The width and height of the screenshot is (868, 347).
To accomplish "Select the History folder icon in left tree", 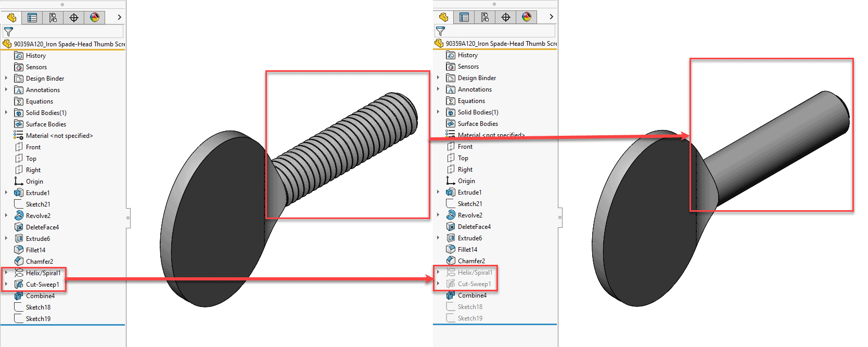I will point(19,56).
